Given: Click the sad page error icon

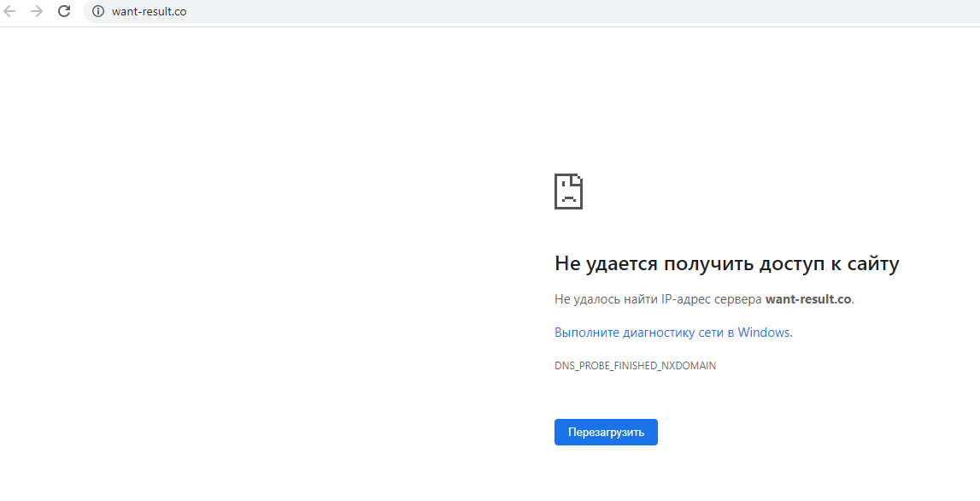Looking at the screenshot, I should (568, 192).
